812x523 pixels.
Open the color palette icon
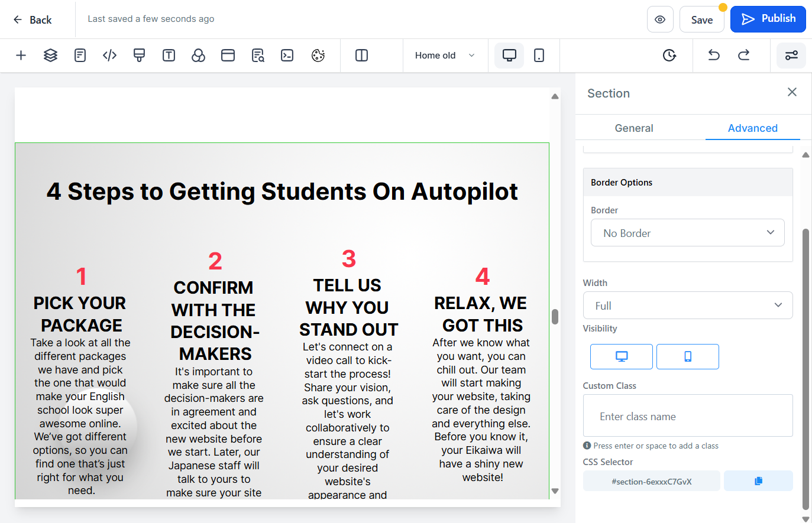(x=318, y=56)
